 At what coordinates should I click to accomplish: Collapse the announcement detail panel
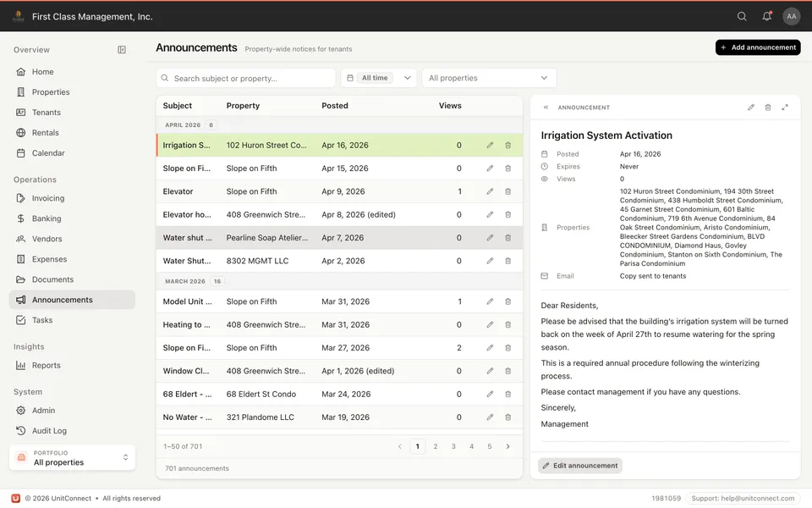tap(546, 108)
